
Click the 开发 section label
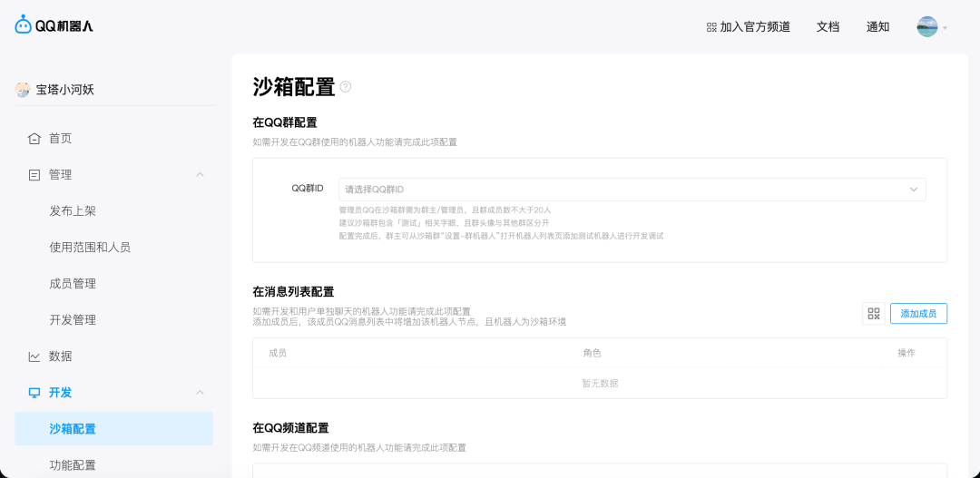pos(61,393)
